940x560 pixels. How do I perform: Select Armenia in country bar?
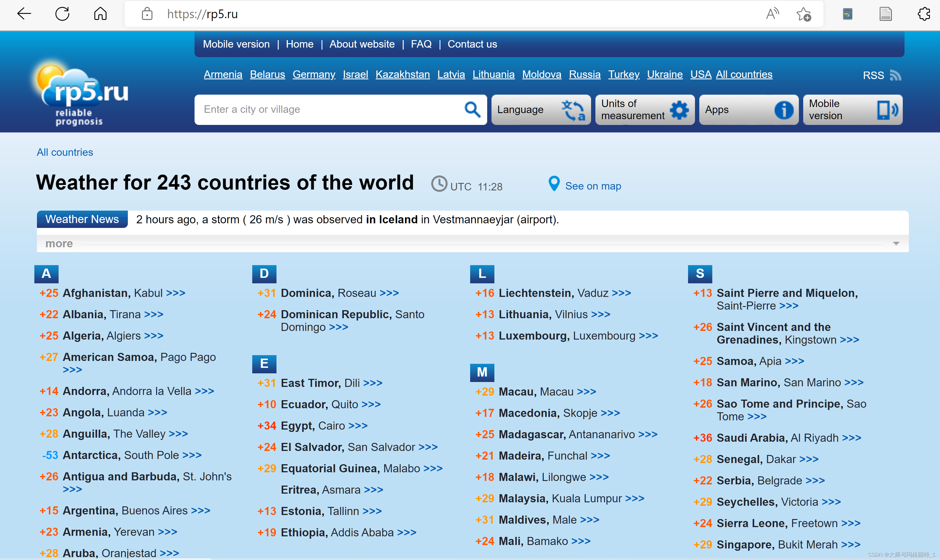tap(223, 74)
